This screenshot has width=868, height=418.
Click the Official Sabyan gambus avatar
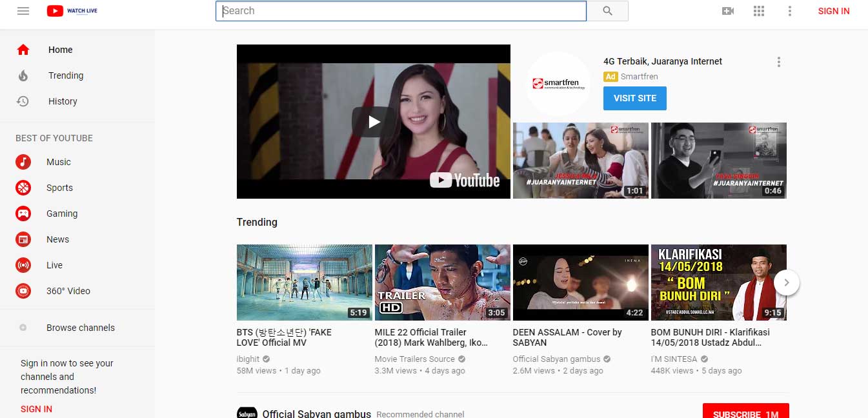pos(247,413)
